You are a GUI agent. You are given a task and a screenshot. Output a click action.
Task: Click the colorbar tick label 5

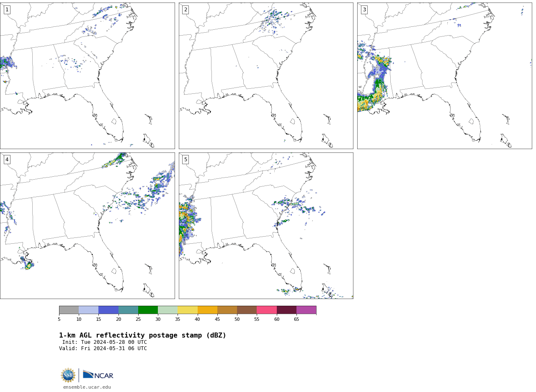[59, 320]
